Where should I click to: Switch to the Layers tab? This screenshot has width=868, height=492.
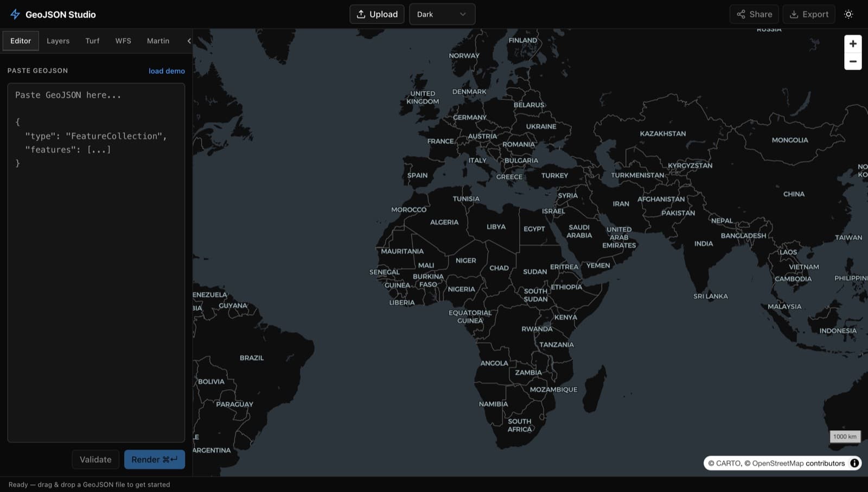click(58, 41)
